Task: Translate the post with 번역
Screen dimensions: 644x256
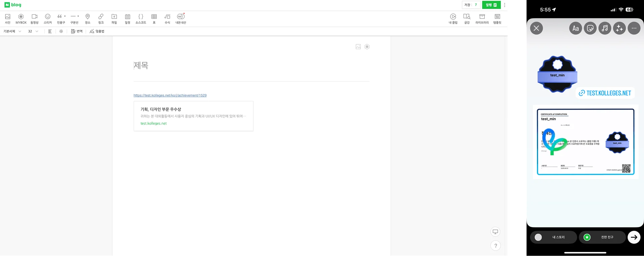Action: [77, 31]
